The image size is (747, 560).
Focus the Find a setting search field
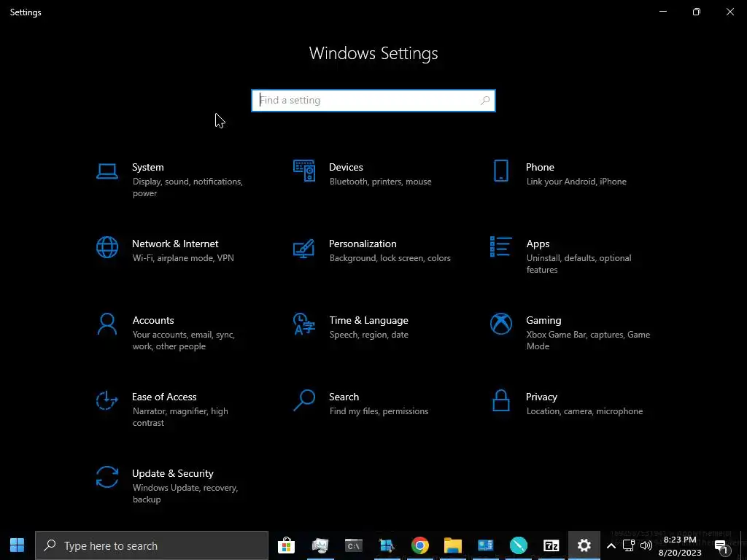point(373,101)
